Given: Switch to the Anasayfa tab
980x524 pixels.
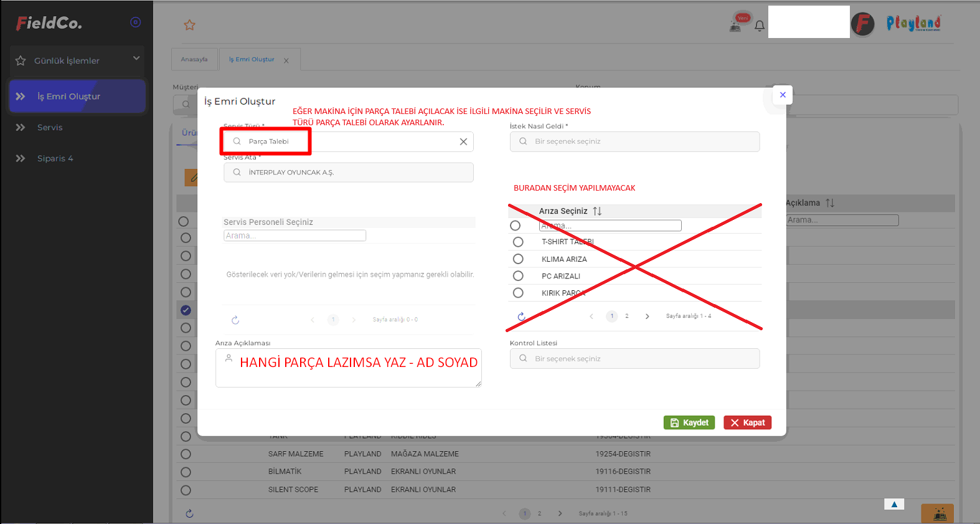Looking at the screenshot, I should coord(194,59).
